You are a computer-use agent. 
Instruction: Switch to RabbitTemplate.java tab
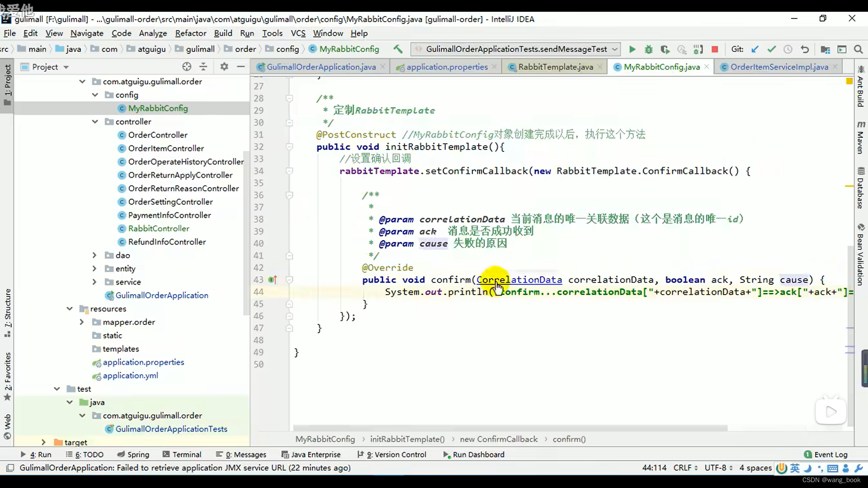pyautogui.click(x=555, y=67)
